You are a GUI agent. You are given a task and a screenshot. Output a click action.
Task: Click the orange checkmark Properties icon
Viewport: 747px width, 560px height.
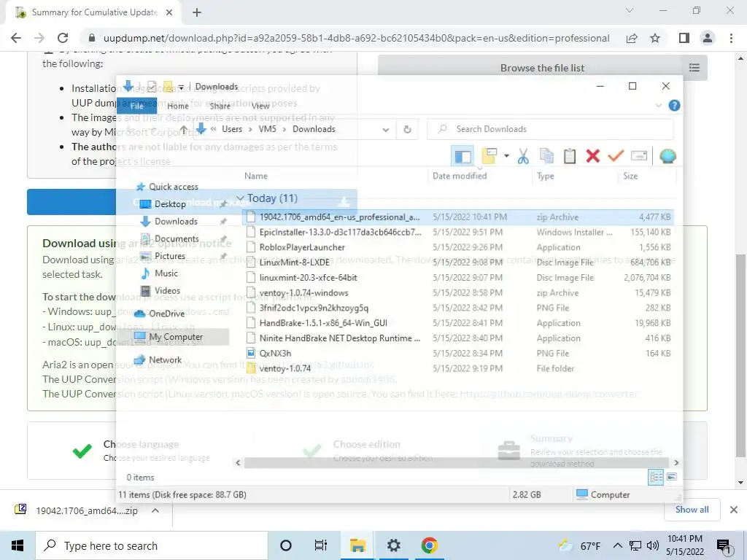pyautogui.click(x=616, y=156)
